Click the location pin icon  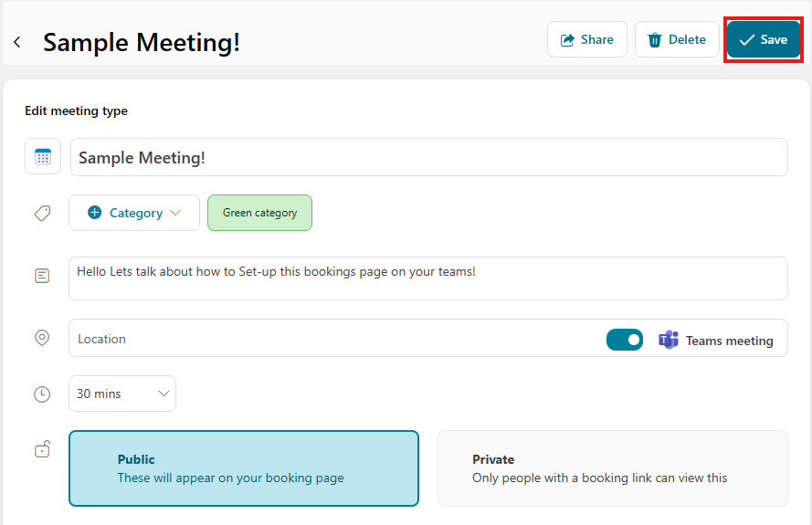tap(42, 338)
